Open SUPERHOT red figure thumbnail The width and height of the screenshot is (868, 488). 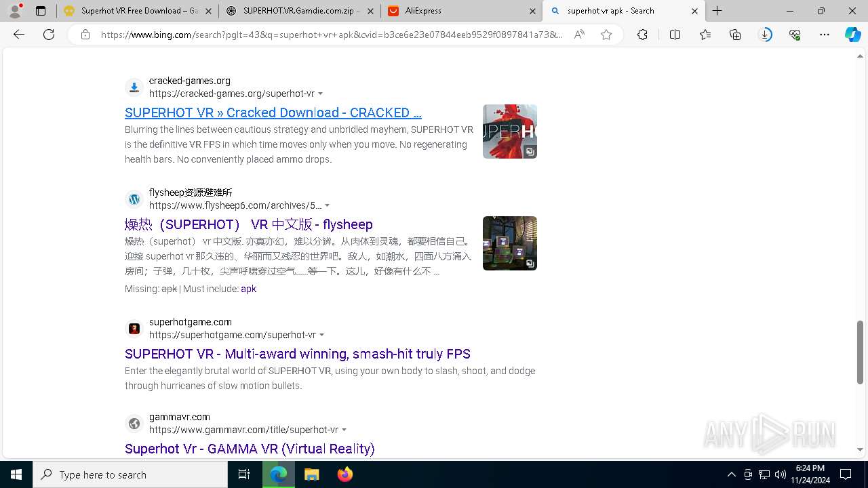(510, 131)
